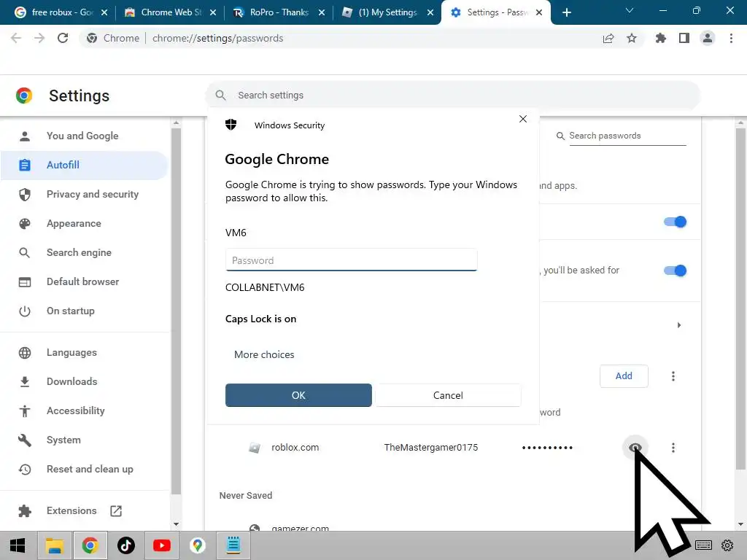
Task: Click the Search settings field
Action: (x=452, y=96)
